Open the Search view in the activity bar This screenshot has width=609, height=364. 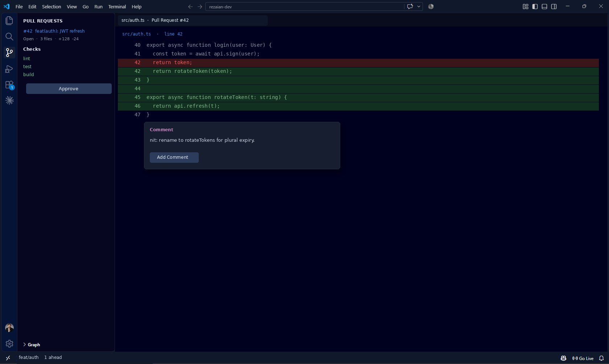9,37
